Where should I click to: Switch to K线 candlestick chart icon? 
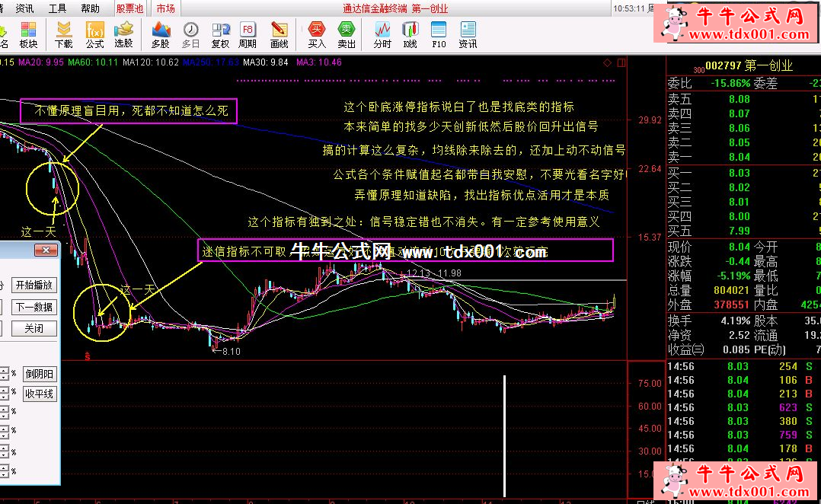coord(410,35)
